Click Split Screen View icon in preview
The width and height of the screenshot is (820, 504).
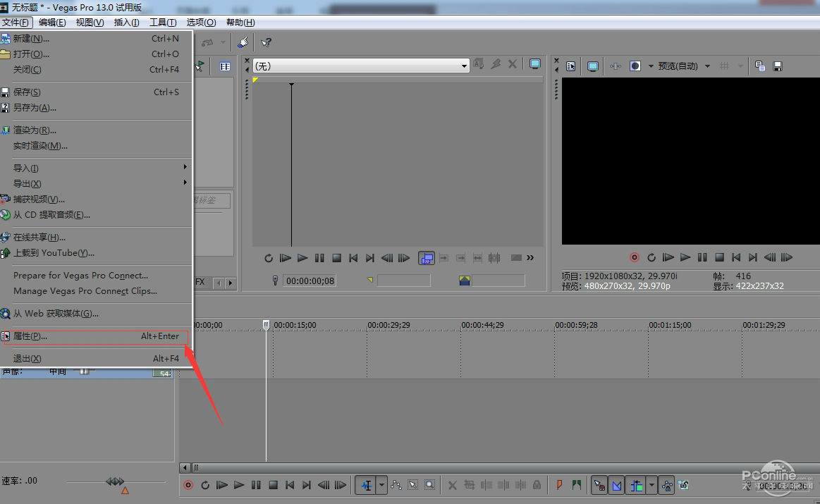pos(635,66)
